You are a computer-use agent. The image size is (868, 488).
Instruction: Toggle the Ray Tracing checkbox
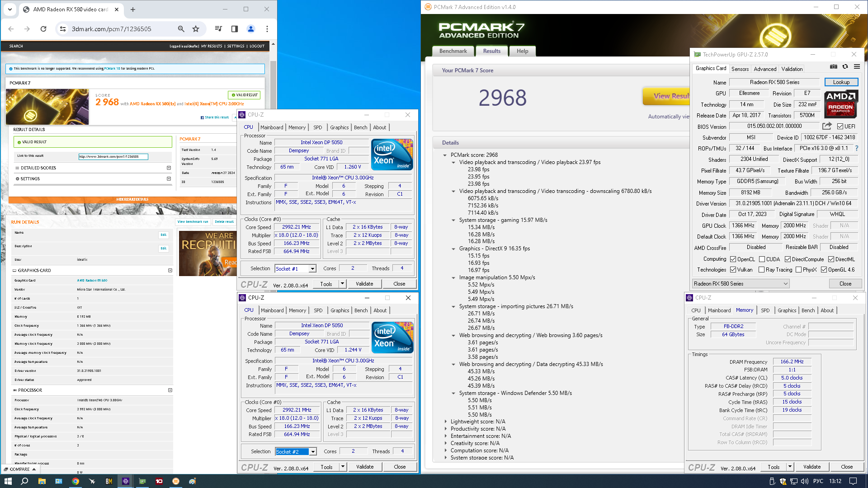pyautogui.click(x=761, y=270)
